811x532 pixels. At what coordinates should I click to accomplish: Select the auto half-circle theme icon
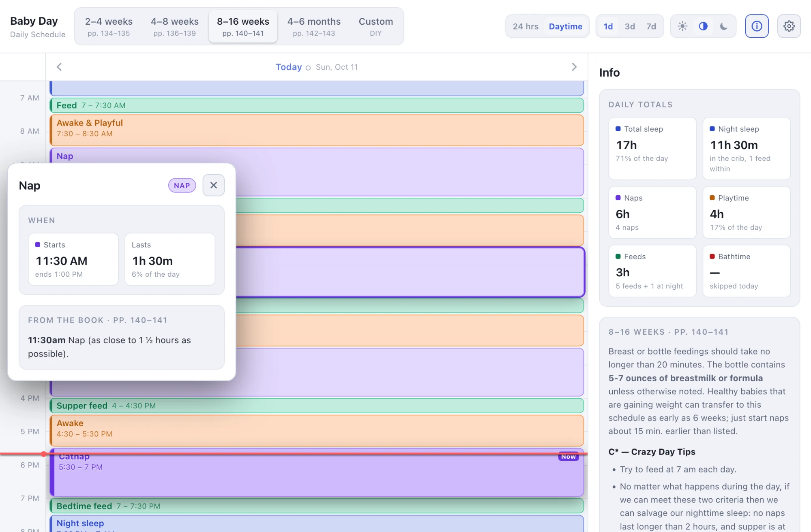tap(703, 26)
